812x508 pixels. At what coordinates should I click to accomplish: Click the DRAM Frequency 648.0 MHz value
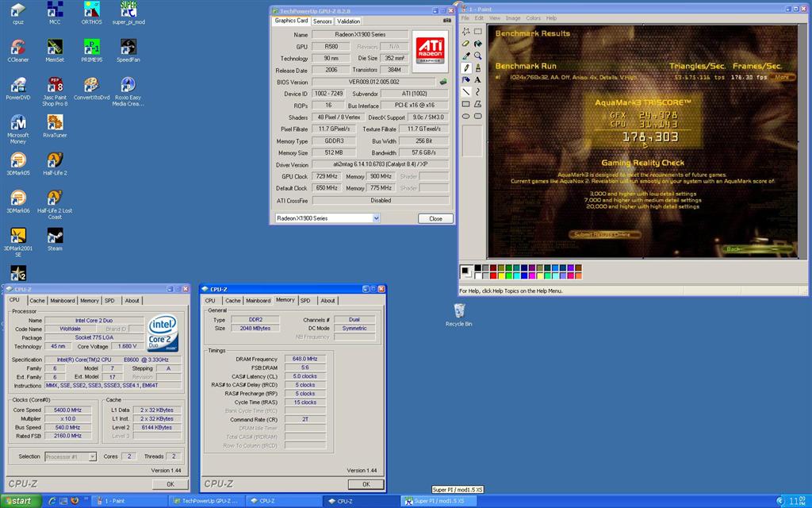[x=305, y=359]
